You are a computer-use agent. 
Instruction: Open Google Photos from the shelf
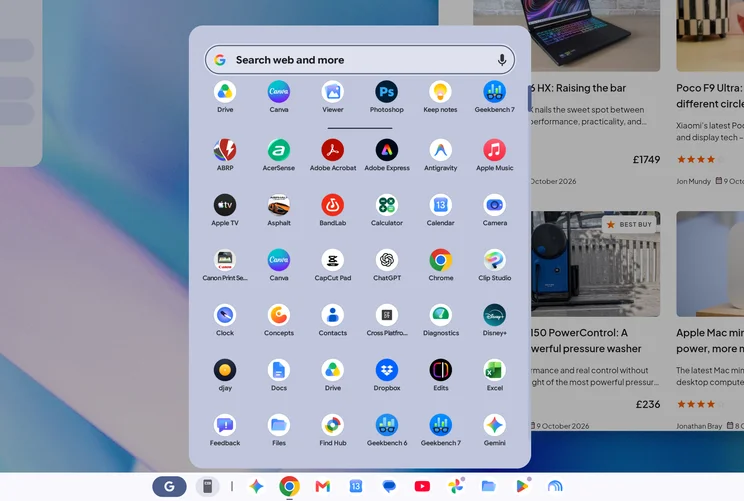point(456,486)
